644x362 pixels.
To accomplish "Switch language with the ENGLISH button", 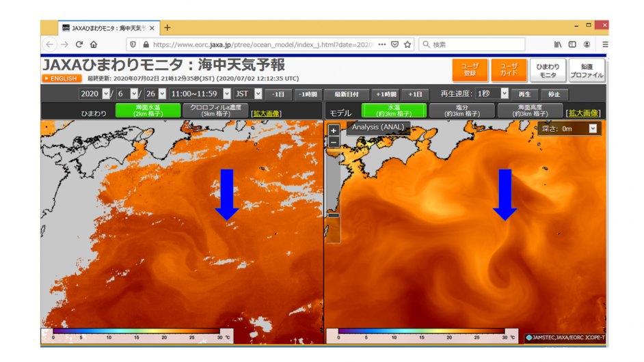I will click(62, 79).
